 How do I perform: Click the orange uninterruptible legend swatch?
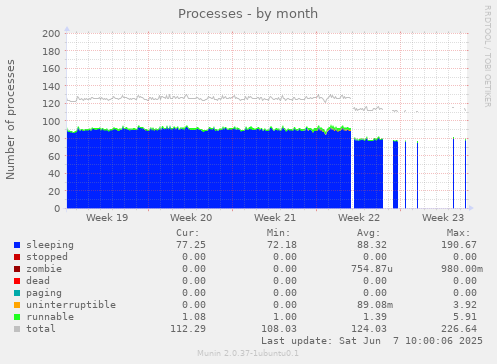17,305
